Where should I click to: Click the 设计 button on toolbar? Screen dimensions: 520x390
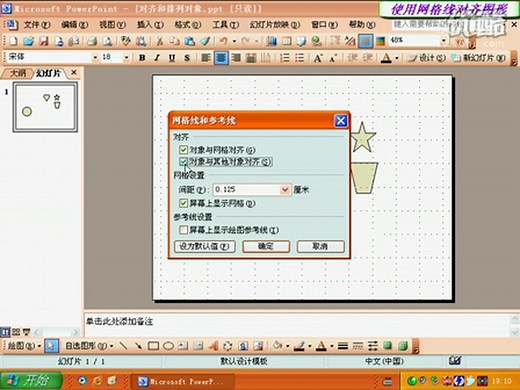coord(427,58)
